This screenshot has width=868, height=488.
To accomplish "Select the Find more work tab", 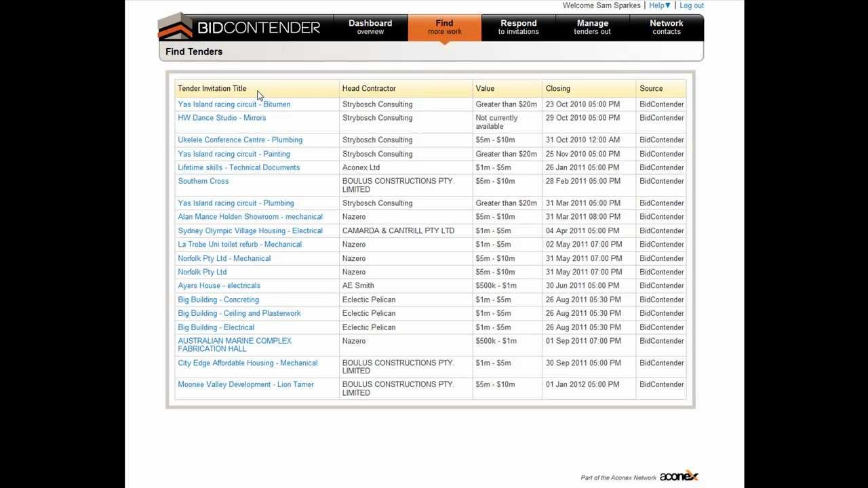I will (444, 27).
